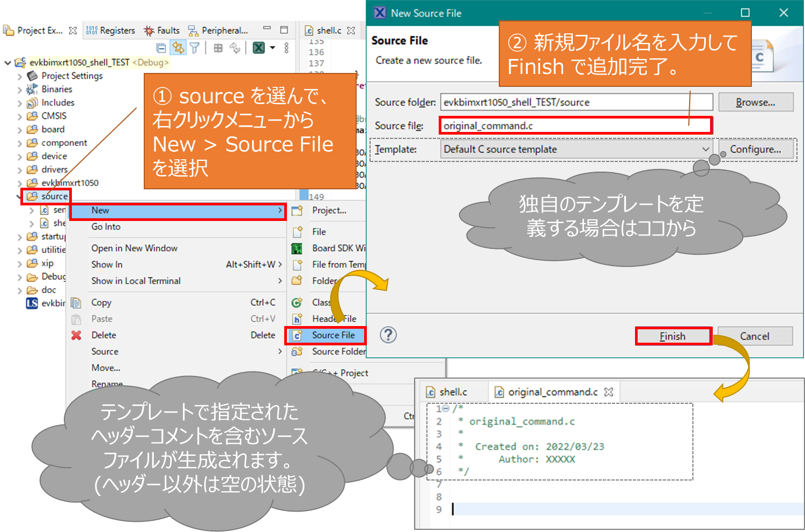This screenshot has width=805, height=532.
Task: Open dropdown arrow beside green X icon
Action: 272,48
